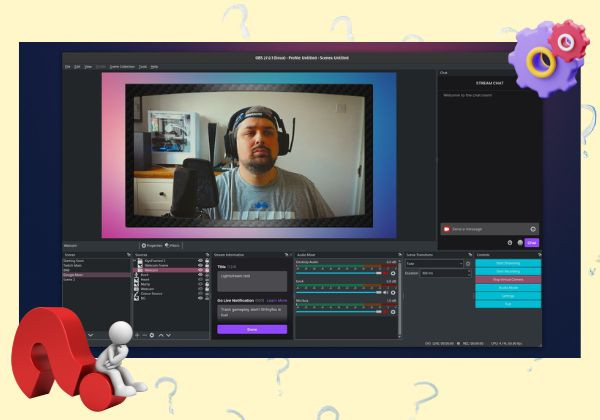Move selected source down in Sources toolbar
The height and width of the screenshot is (420, 600).
[x=168, y=335]
